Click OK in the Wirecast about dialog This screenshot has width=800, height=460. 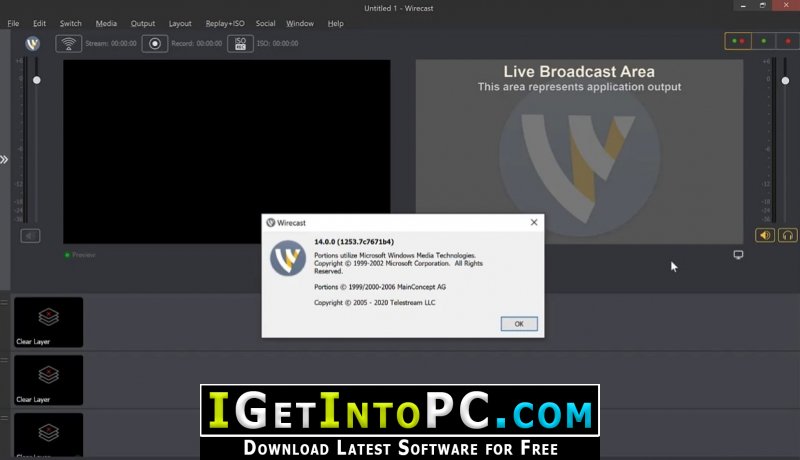[x=519, y=324]
